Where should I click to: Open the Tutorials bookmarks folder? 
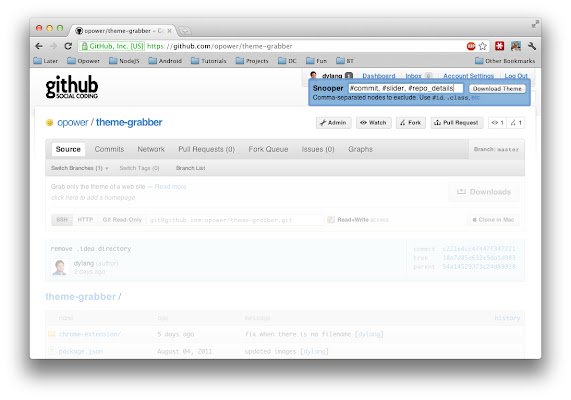209,61
